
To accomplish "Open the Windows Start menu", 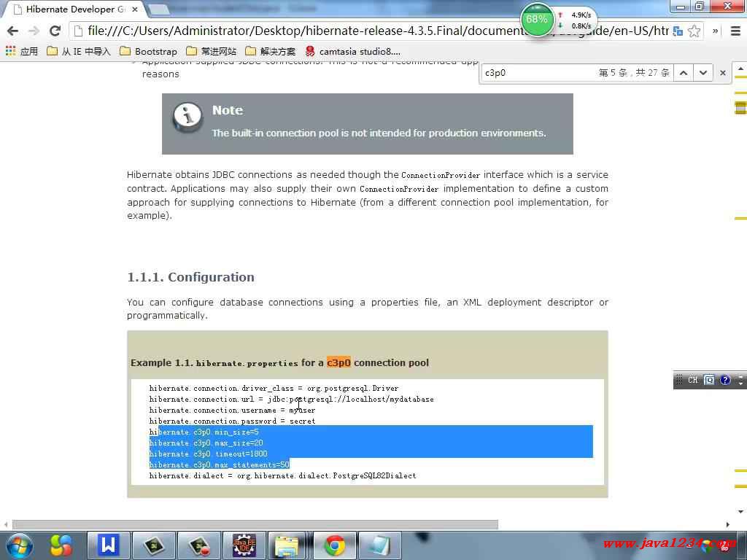I will (19, 545).
